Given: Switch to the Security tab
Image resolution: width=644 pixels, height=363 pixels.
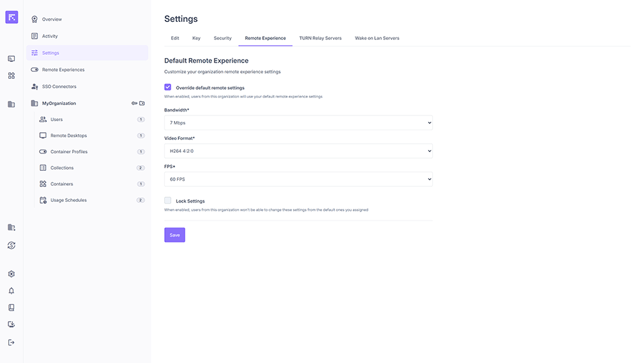Looking at the screenshot, I should [222, 38].
